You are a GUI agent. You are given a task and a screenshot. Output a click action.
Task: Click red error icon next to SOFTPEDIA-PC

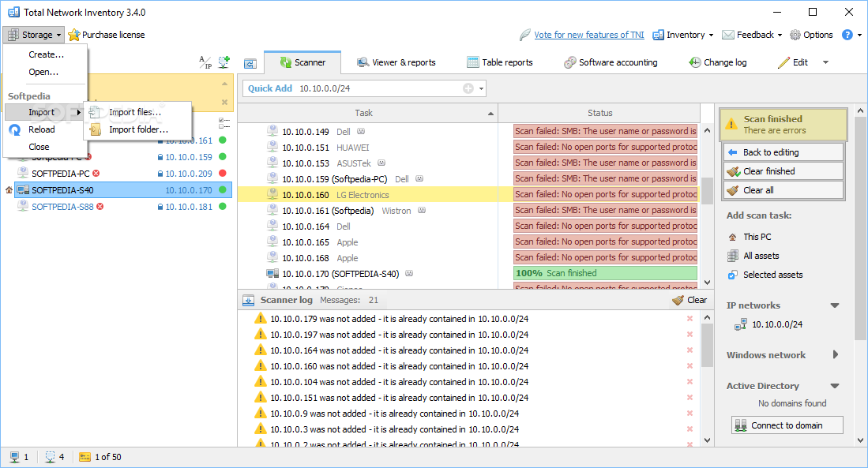tap(96, 173)
